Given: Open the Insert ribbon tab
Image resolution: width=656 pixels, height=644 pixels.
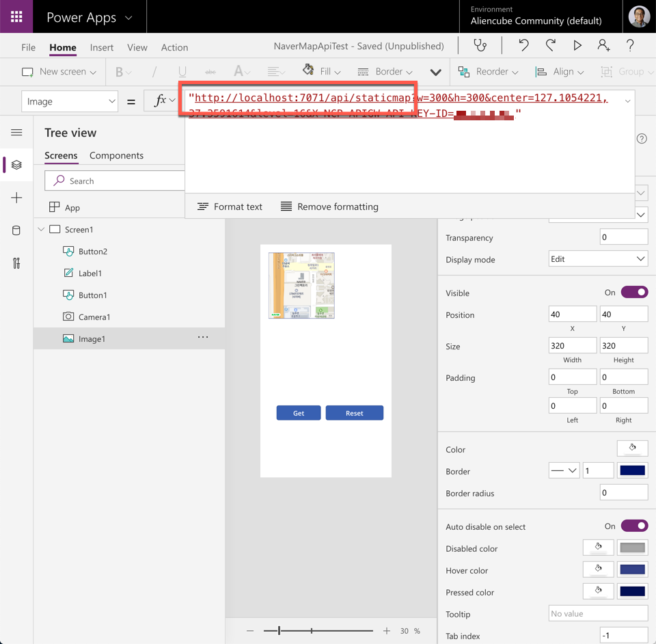Looking at the screenshot, I should click(x=102, y=47).
